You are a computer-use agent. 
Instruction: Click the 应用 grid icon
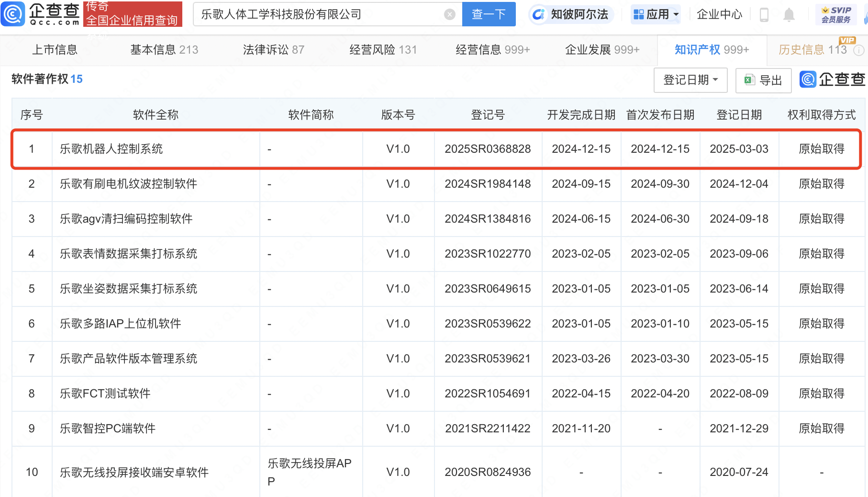click(638, 14)
